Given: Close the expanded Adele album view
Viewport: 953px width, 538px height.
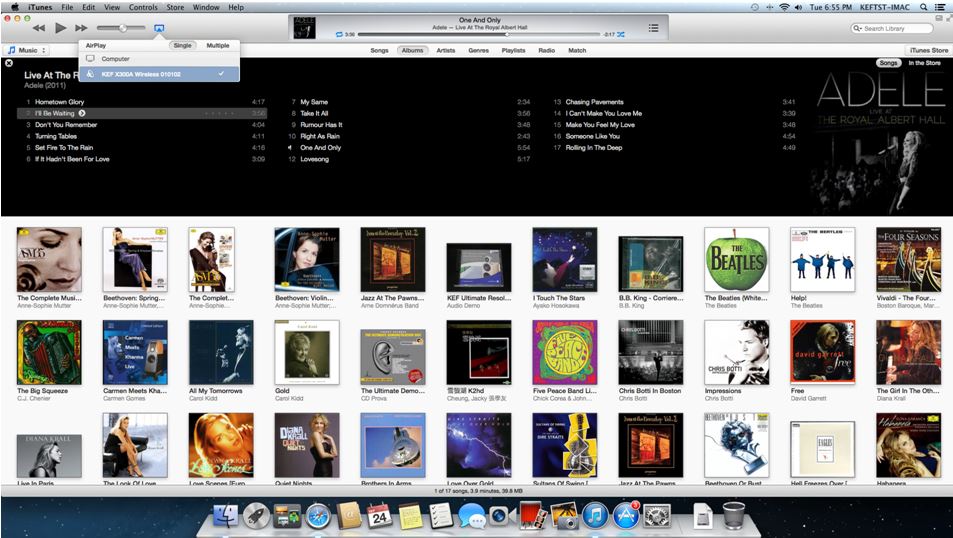Looking at the screenshot, I should point(9,63).
